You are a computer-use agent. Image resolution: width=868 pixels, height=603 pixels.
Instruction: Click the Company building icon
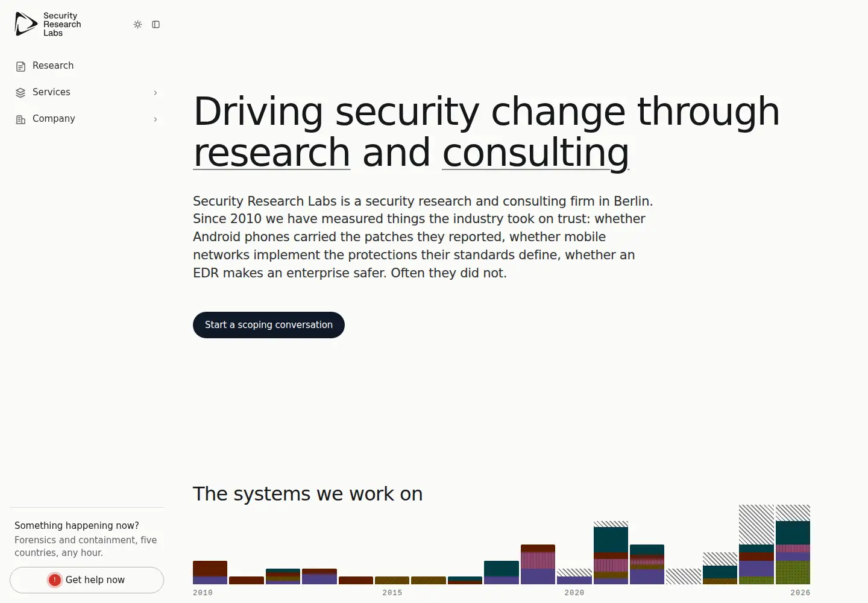[x=20, y=119]
